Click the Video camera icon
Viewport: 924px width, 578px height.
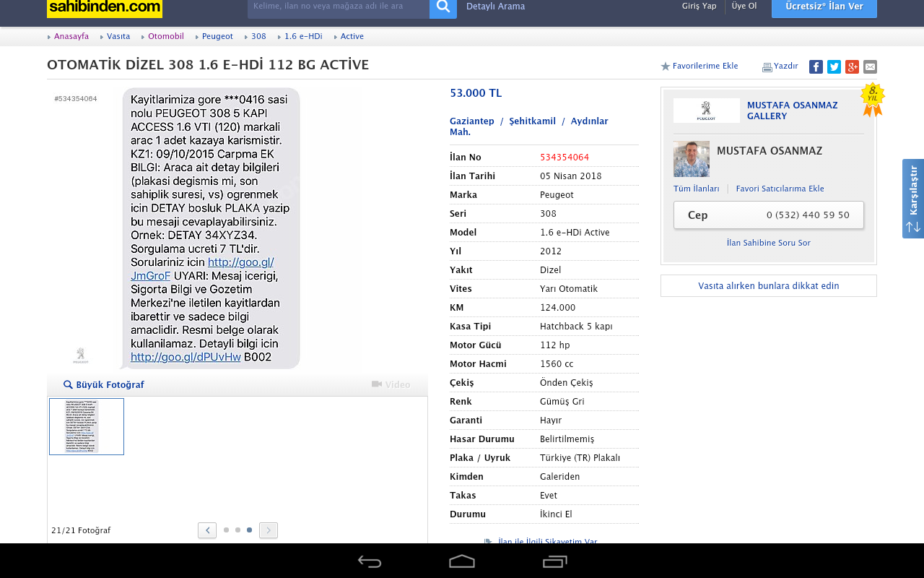(376, 384)
